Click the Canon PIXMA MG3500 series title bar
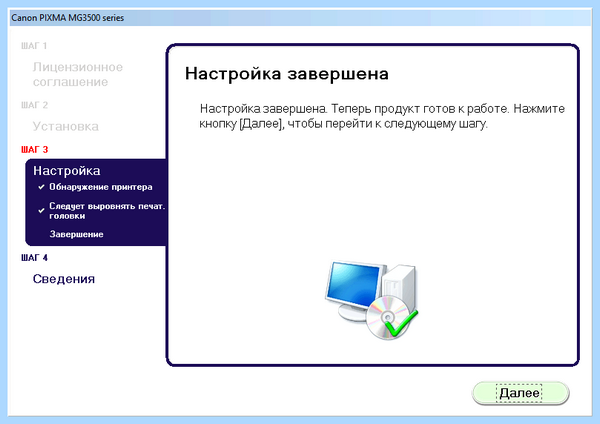 [300, 18]
